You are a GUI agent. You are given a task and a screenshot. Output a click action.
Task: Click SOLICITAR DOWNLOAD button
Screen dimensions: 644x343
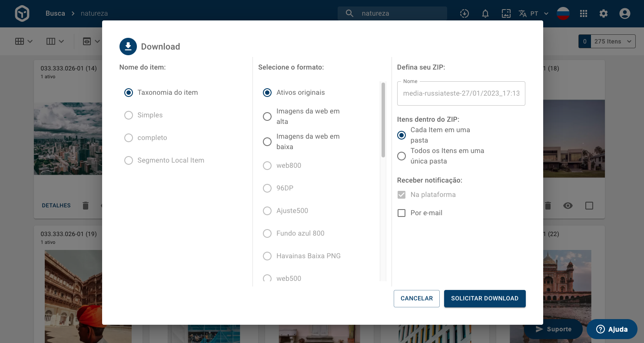(485, 299)
